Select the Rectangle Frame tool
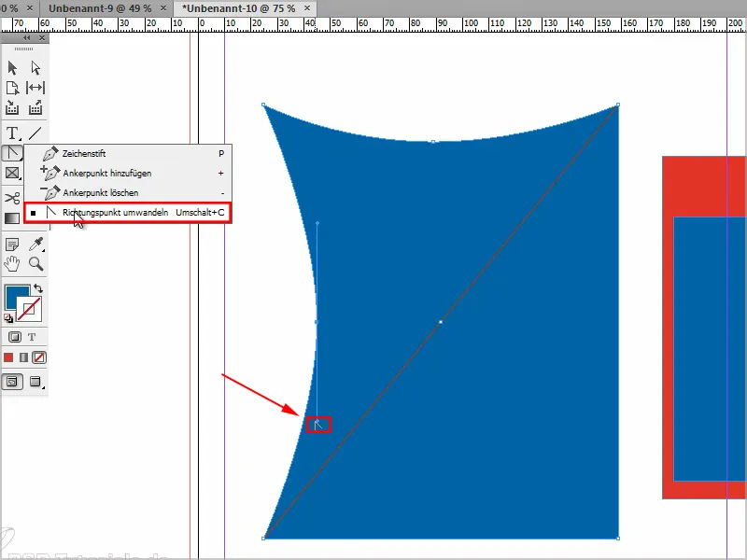This screenshot has width=747, height=560. tap(12, 173)
